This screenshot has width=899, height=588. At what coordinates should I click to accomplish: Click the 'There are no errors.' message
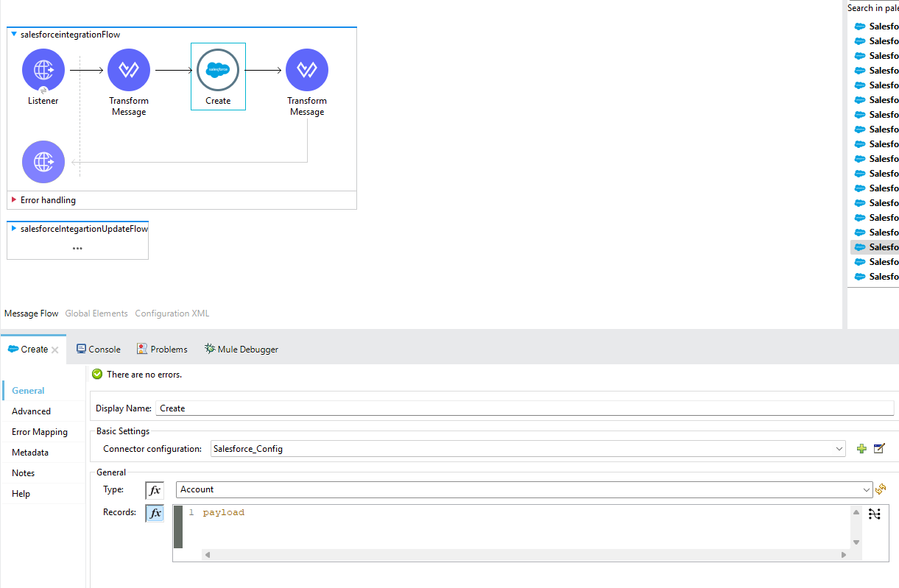click(x=144, y=375)
